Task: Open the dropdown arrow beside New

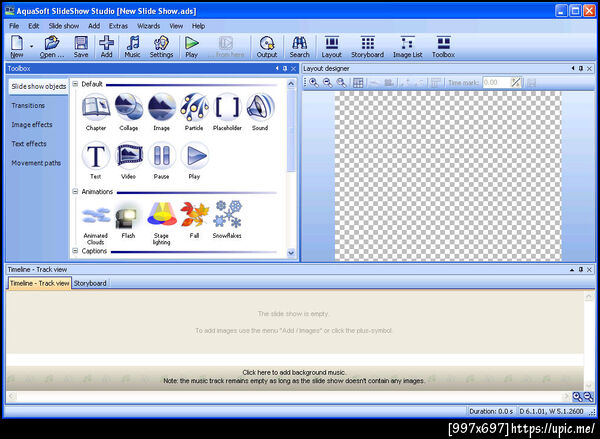Action: pos(31,47)
